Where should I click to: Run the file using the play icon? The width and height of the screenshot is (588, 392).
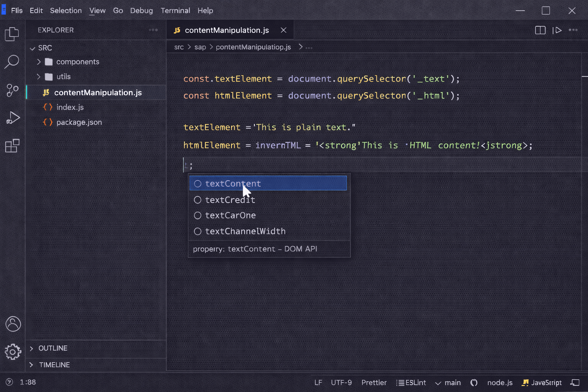point(558,30)
